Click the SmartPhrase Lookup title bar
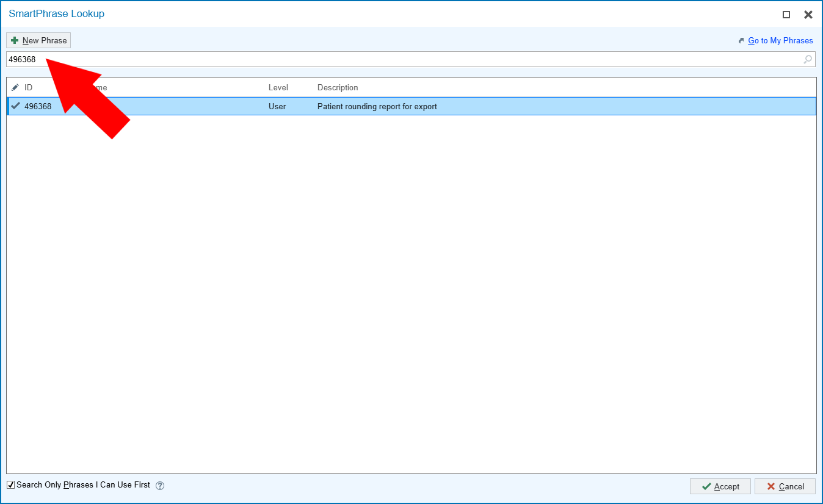The image size is (823, 504). click(56, 13)
